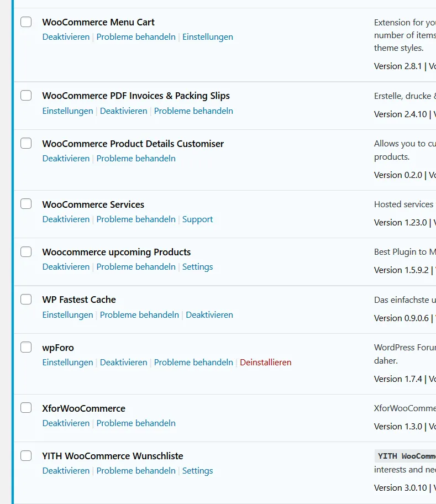Check WooCommerce Product Details Customiser checkbox
This screenshot has height=504, width=436.
click(26, 143)
